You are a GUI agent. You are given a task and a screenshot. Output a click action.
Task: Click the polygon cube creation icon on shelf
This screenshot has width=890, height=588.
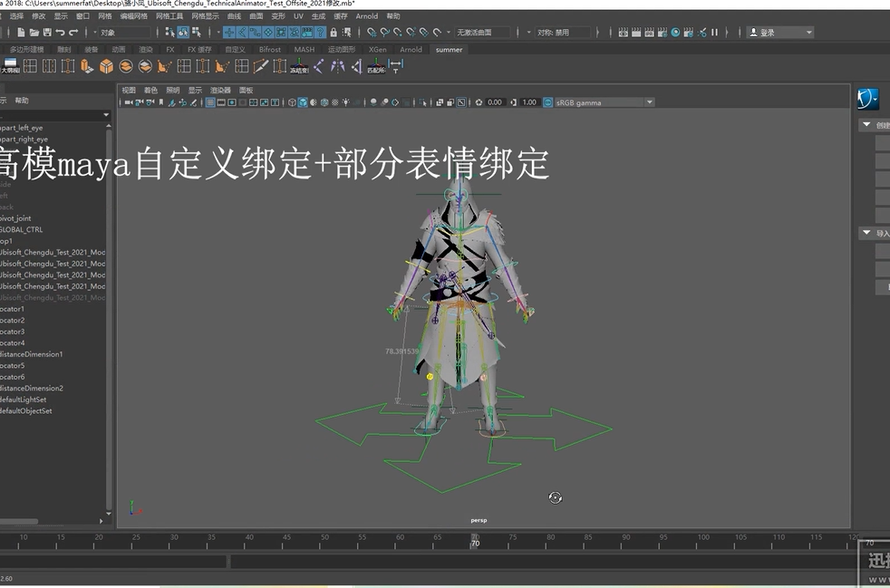[106, 65]
